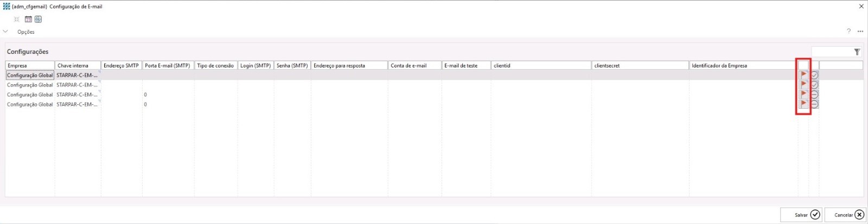Click the Conta de e-mail column header

(415, 65)
